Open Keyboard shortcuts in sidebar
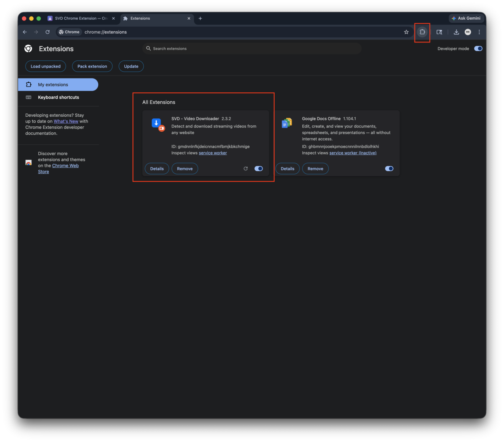Image resolution: width=504 pixels, height=442 pixels. click(58, 97)
